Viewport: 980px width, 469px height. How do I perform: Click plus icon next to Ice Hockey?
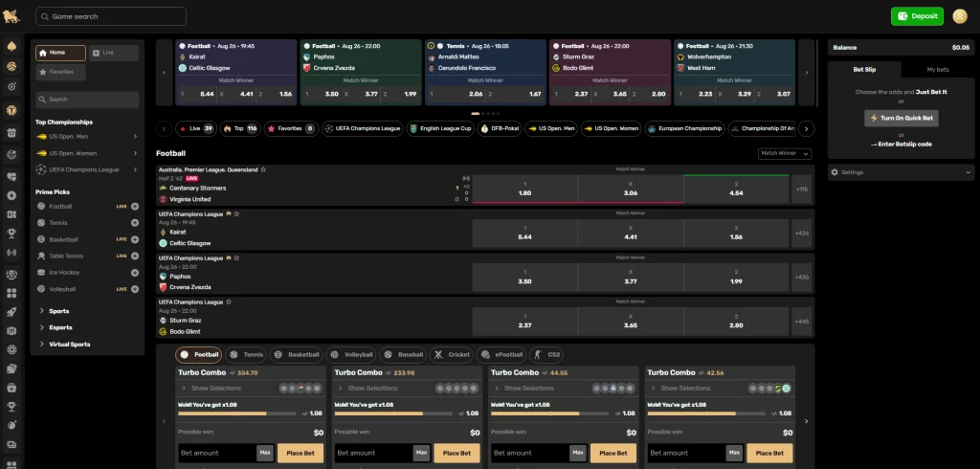click(x=135, y=272)
